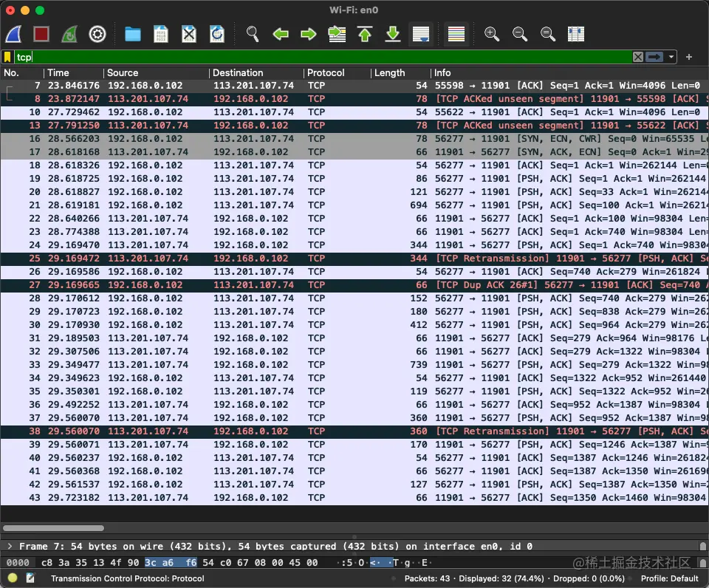Select packet 16 SYN, ECN, CWR row
This screenshot has width=709, height=588.
pyautogui.click(x=354, y=138)
